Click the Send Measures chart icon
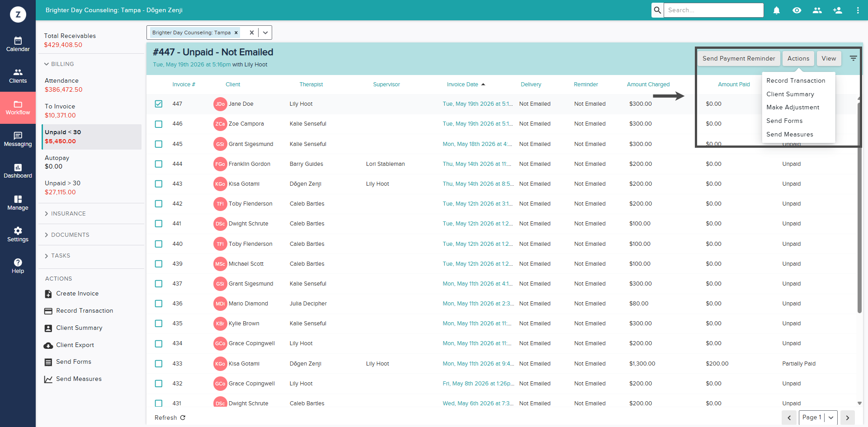 click(48, 379)
